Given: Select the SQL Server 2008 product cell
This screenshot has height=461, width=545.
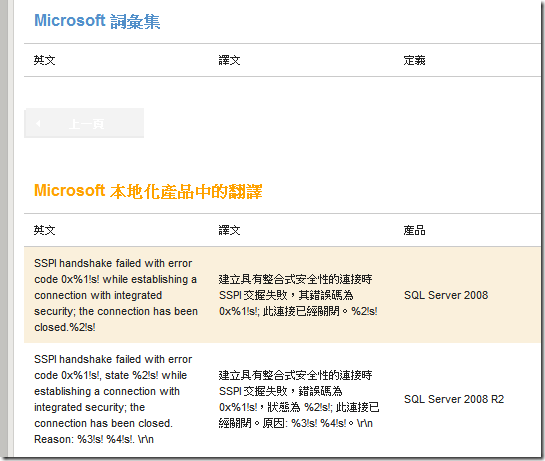Looking at the screenshot, I should (446, 295).
